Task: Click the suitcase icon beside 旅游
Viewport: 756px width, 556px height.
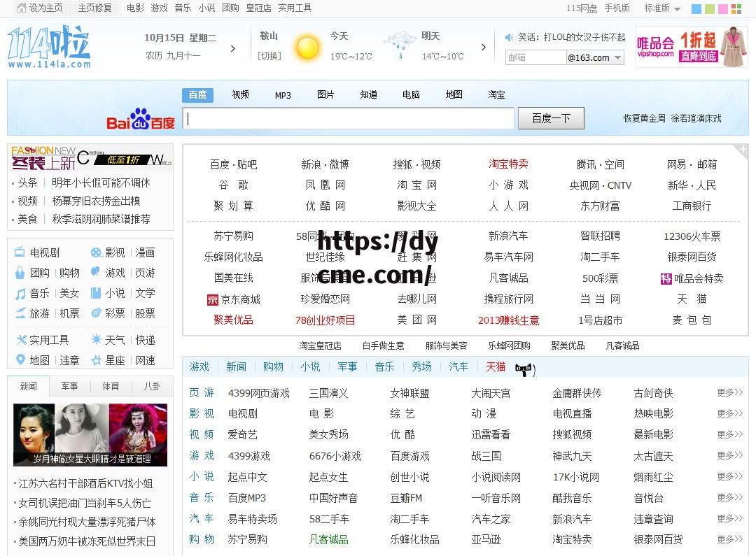Action: 20,313
